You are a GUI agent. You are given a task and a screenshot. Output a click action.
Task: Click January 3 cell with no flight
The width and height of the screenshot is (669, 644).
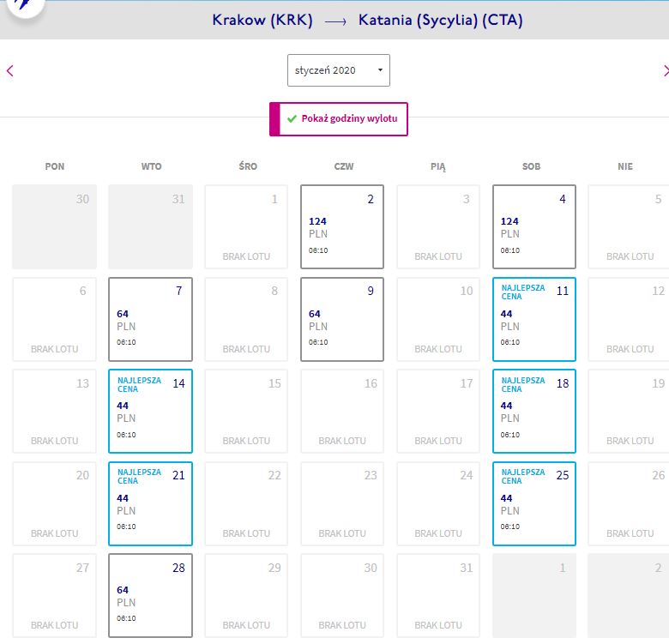tap(438, 227)
